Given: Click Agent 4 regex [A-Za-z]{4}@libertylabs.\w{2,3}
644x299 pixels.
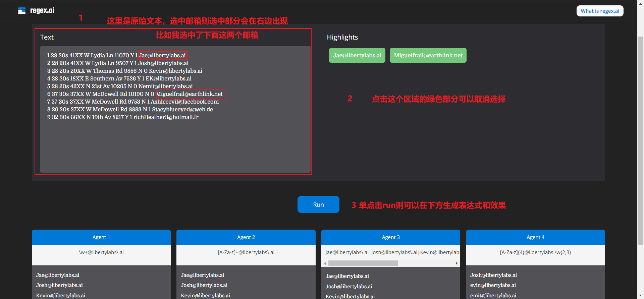Looking at the screenshot, I should (x=535, y=252).
